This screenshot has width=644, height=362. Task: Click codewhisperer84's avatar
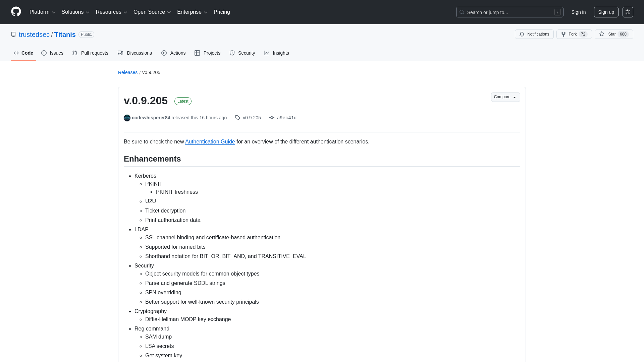(x=127, y=118)
